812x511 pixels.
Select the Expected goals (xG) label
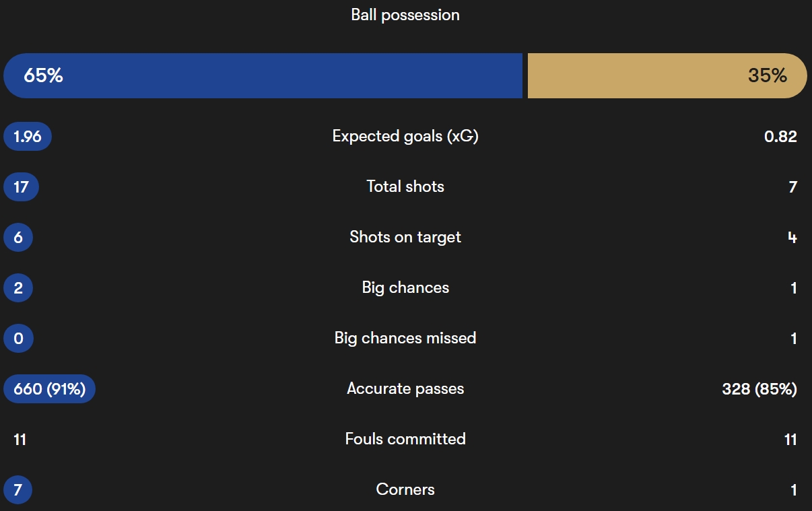pos(405,137)
